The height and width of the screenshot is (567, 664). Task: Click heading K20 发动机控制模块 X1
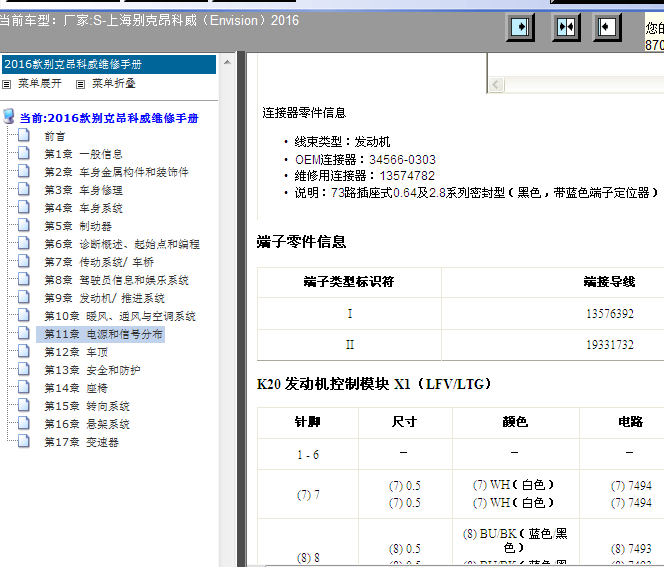pyautogui.click(x=374, y=384)
